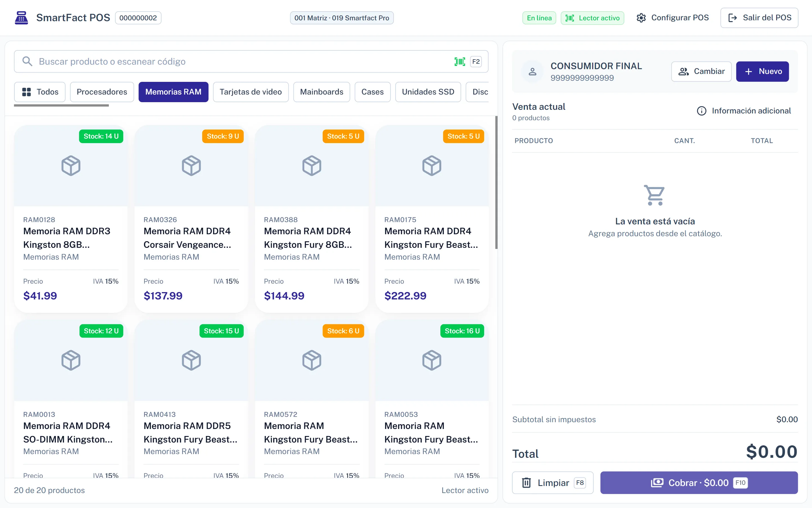Viewport: 812px width, 508px height.
Task: Click the En línea status badge
Action: (539, 18)
